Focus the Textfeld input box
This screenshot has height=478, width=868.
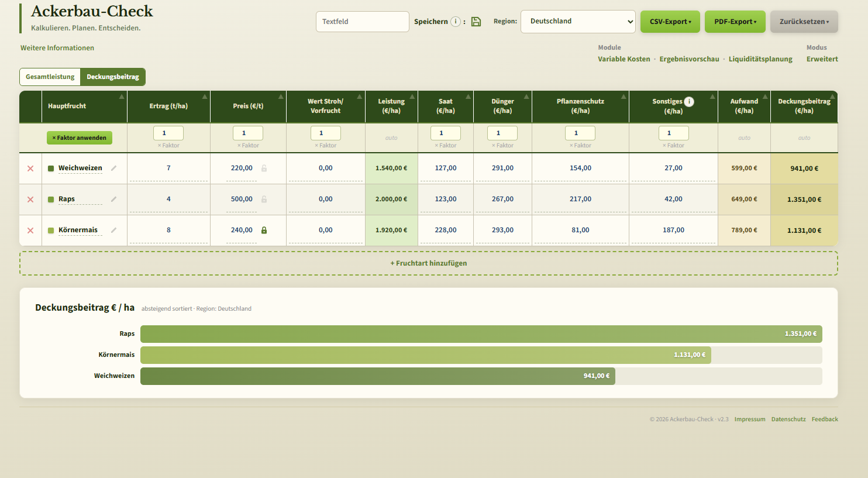363,22
